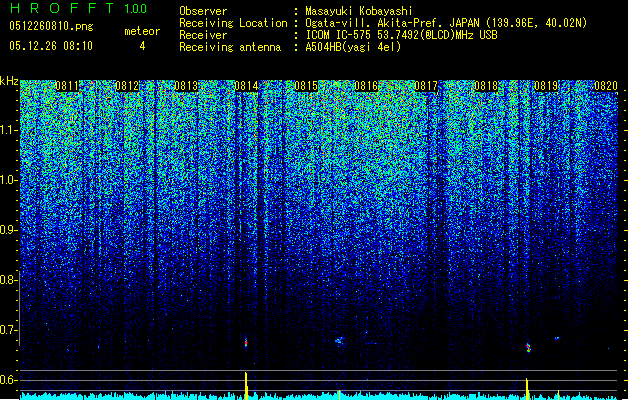Click the 0814 time marker
Image resolution: width=629 pixels, height=400 pixels.
[x=246, y=86]
